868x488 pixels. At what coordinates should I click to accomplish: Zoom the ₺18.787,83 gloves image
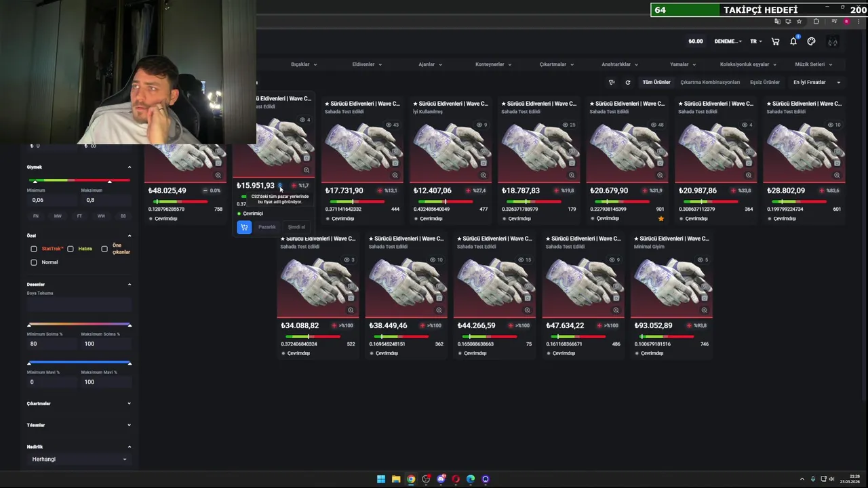[x=572, y=175]
